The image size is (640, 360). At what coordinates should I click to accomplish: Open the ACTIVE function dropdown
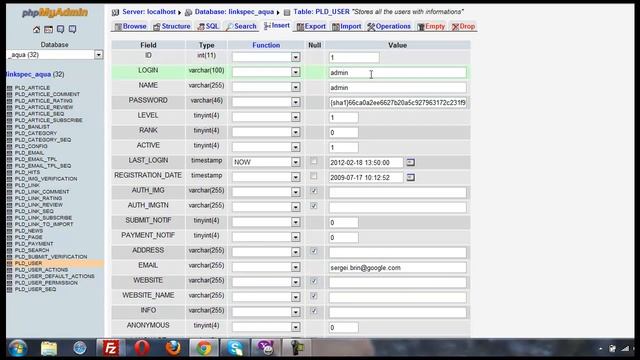click(266, 147)
